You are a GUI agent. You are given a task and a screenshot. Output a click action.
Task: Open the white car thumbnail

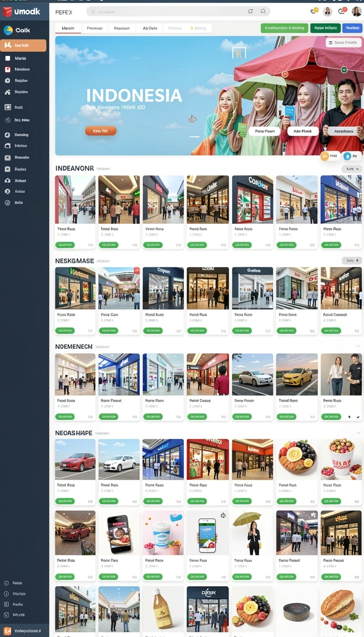tap(119, 460)
